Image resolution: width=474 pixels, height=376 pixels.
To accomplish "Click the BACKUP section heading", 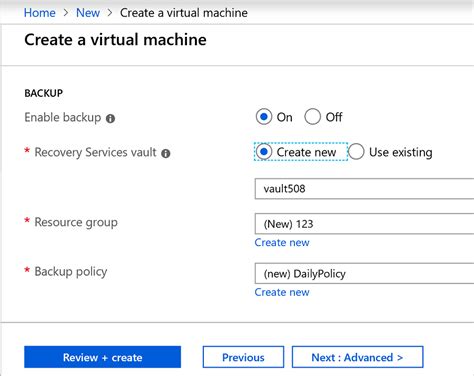I will [x=43, y=93].
